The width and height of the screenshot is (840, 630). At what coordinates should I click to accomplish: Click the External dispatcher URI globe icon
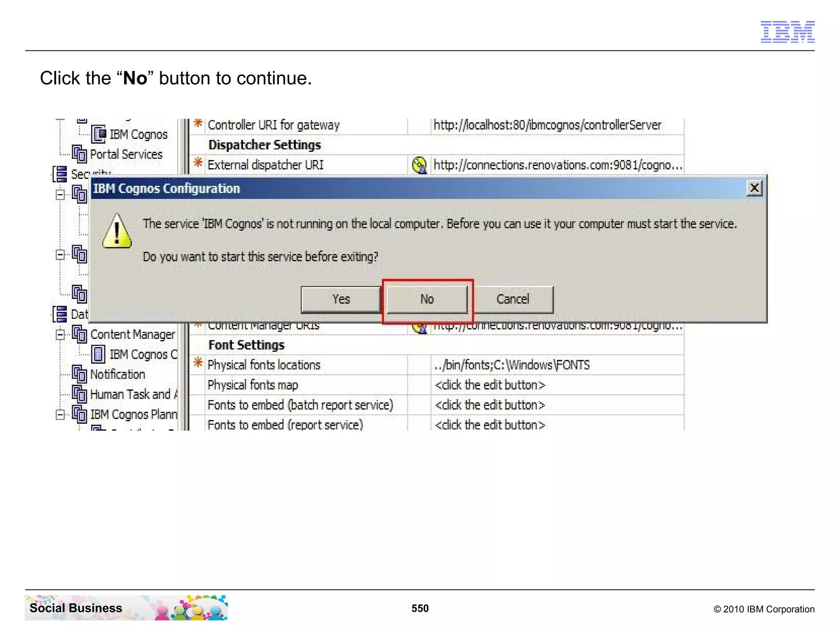point(419,165)
